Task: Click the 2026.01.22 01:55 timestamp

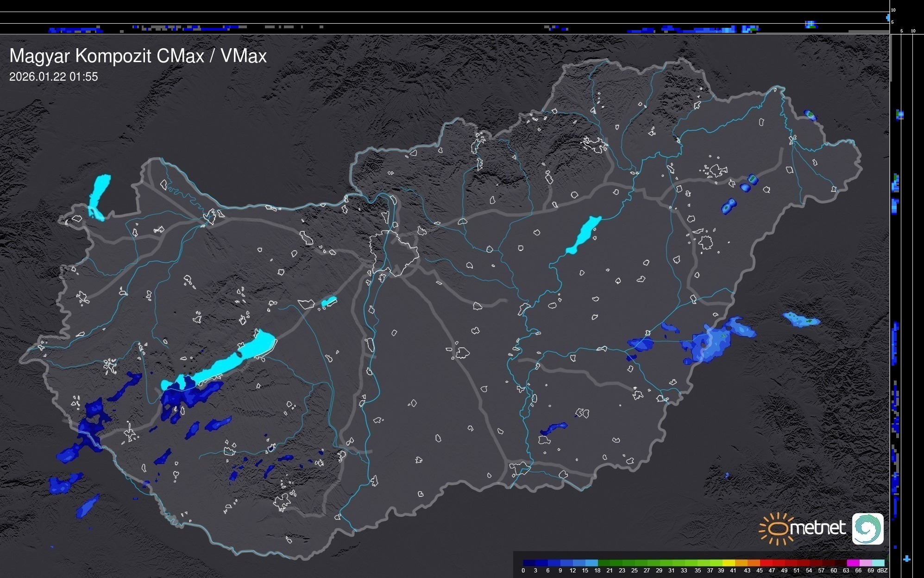Action: 54,77
